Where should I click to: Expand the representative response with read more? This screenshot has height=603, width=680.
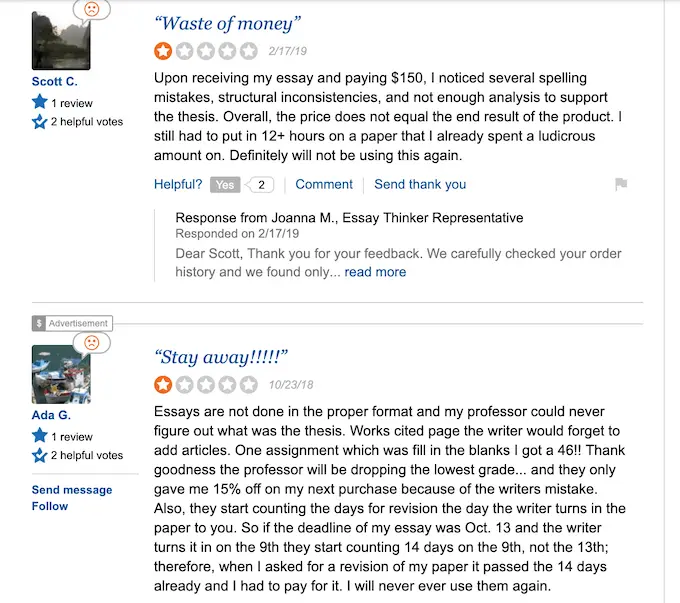tap(375, 272)
